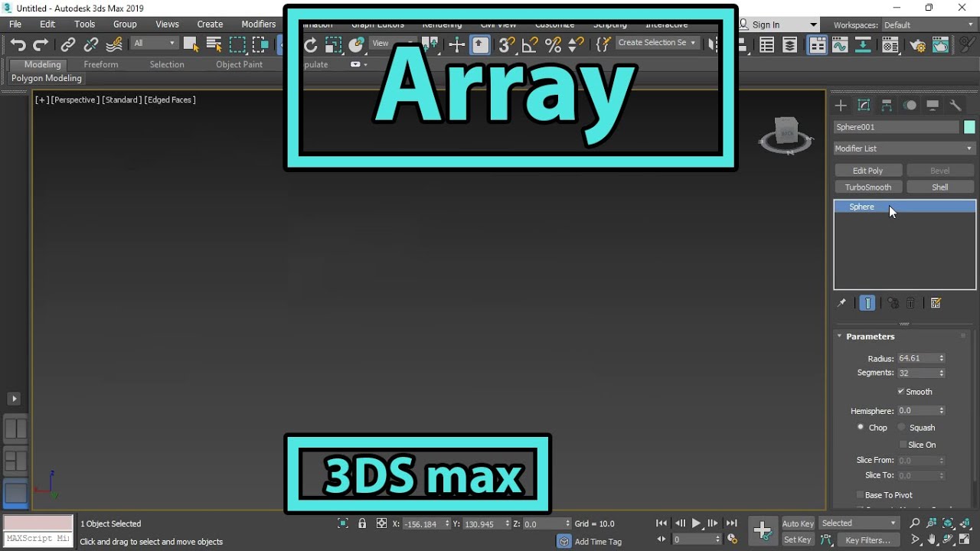Collapse the Parameters rollout
980x551 pixels.
pyautogui.click(x=870, y=337)
